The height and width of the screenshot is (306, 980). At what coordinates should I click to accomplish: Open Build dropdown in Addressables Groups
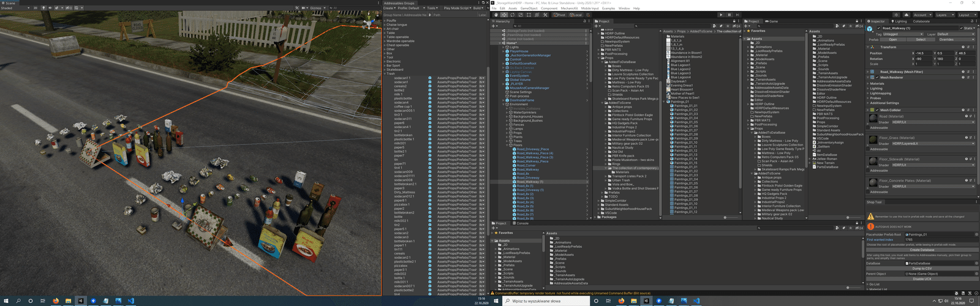point(478,8)
